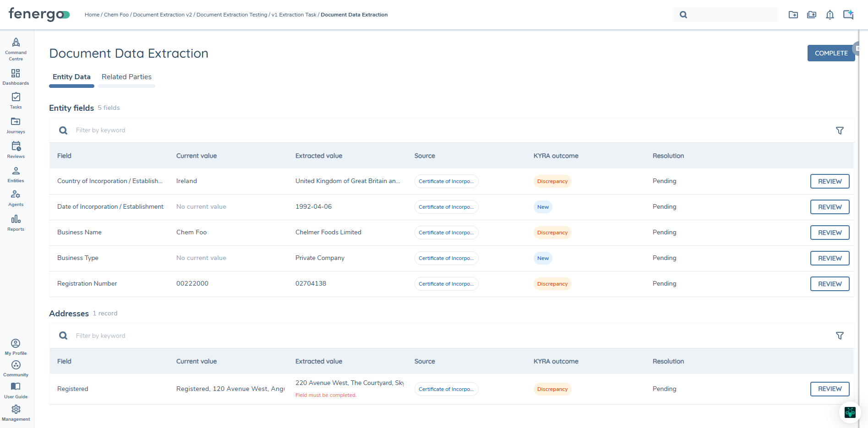Click Extracted value header in Entity fields
This screenshot has height=428, width=868.
click(x=319, y=156)
